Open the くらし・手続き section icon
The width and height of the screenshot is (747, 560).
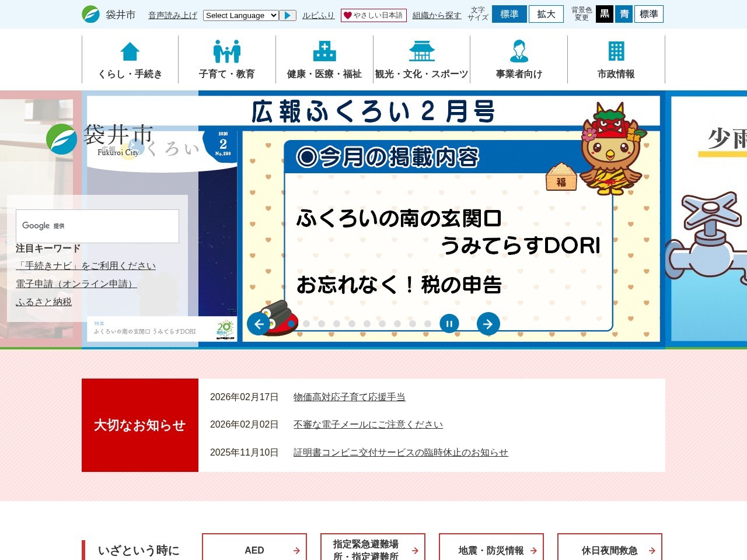pyautogui.click(x=128, y=51)
